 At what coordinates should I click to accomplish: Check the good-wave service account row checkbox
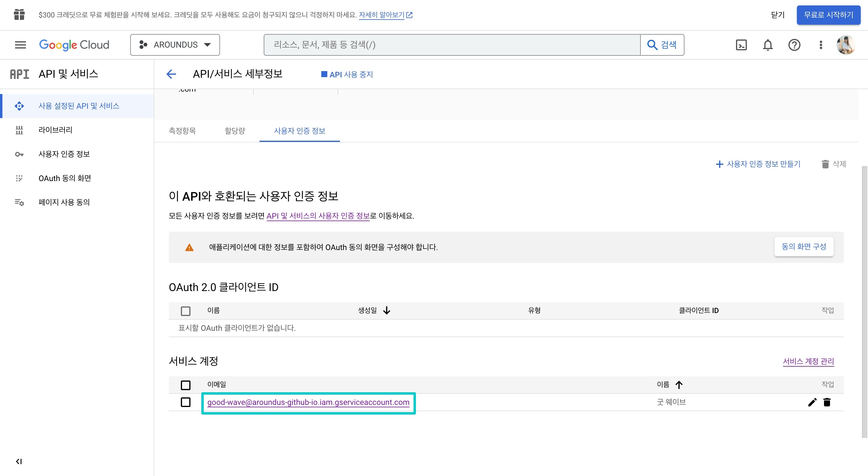(186, 402)
